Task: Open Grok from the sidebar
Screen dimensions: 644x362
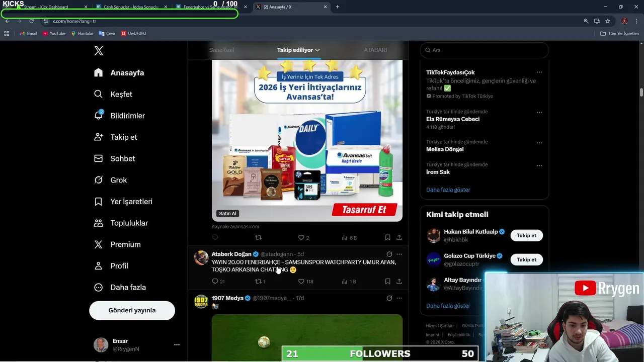Action: pos(111,180)
